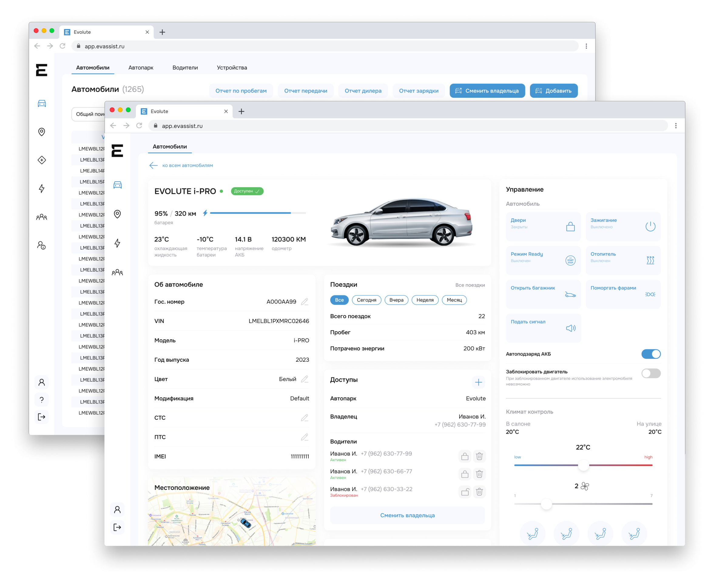Toggle Режим Ready control
The height and width of the screenshot is (576, 728).
544,260
